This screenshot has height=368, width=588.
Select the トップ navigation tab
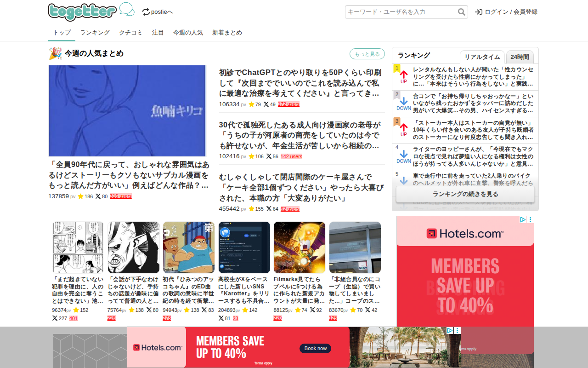coord(62,33)
